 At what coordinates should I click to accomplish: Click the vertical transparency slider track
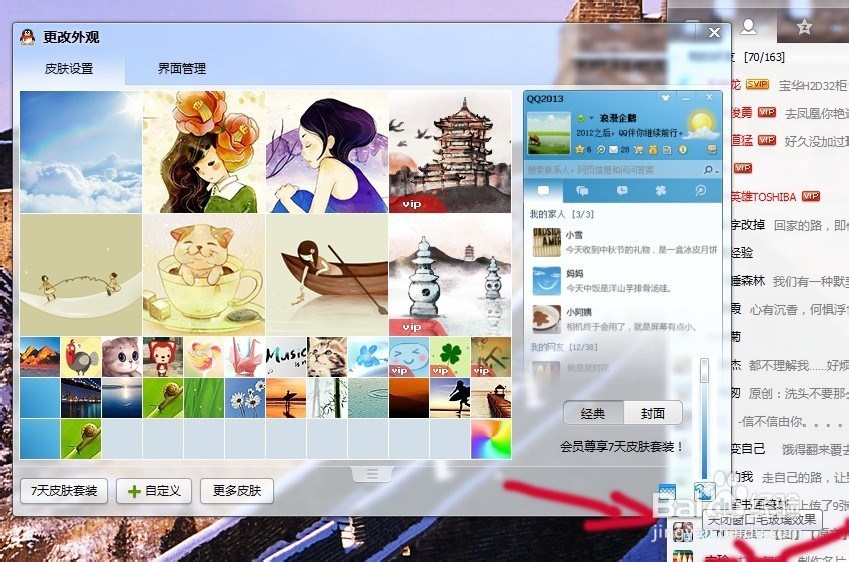(x=704, y=420)
